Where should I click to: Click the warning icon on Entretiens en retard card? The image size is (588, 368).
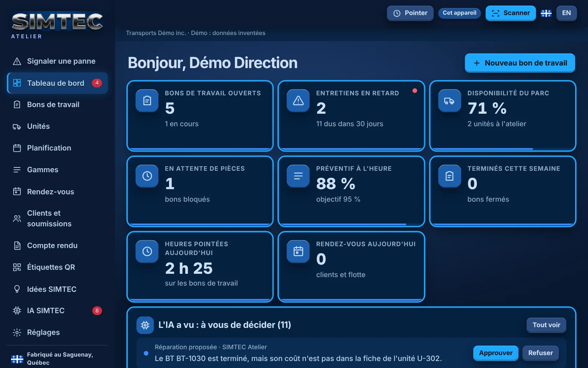pos(298,100)
